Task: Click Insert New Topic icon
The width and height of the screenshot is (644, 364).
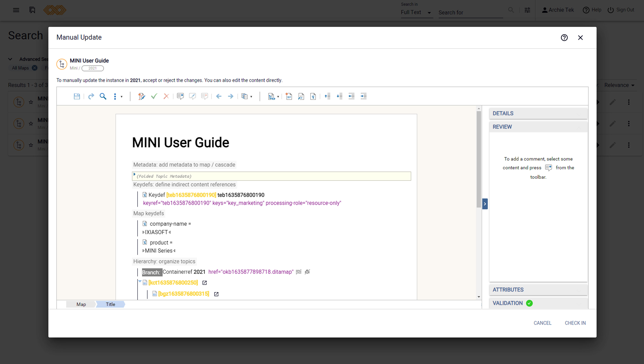Action: click(x=289, y=96)
